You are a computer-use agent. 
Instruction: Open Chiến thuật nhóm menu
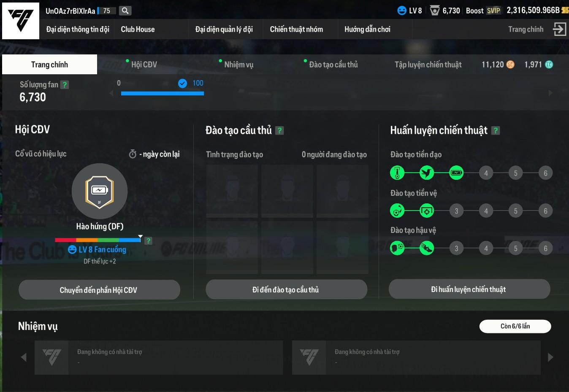pos(296,29)
